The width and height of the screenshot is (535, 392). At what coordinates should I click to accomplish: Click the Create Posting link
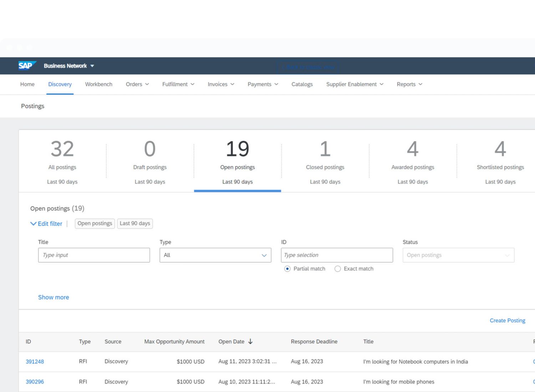pos(507,320)
